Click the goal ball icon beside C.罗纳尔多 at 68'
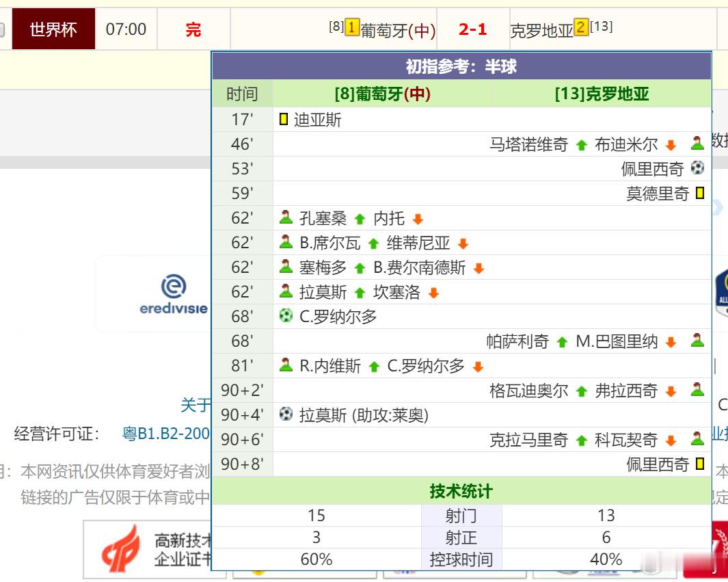Screen dimensions: 728x582 tap(286, 316)
